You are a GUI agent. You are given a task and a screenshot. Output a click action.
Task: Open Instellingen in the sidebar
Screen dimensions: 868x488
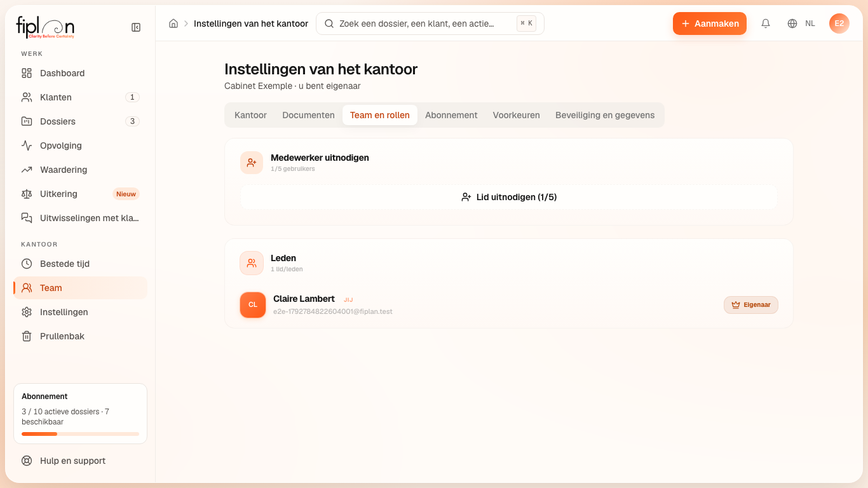click(80, 312)
